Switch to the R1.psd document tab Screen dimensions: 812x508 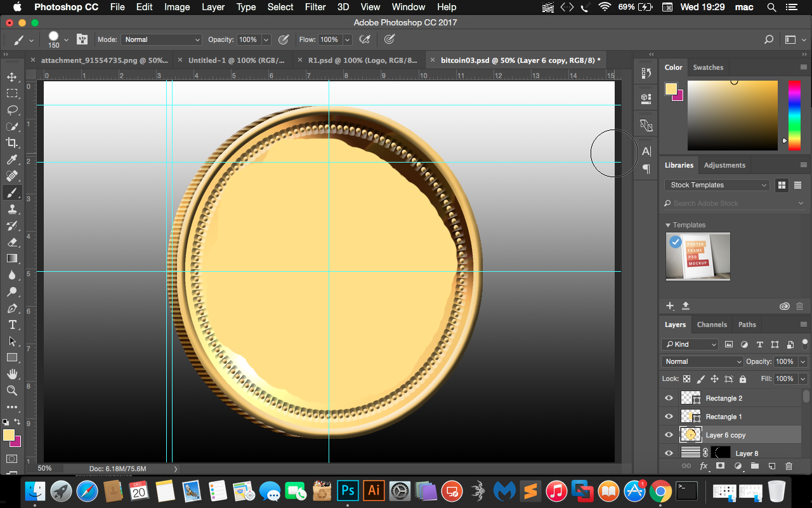[x=362, y=60]
